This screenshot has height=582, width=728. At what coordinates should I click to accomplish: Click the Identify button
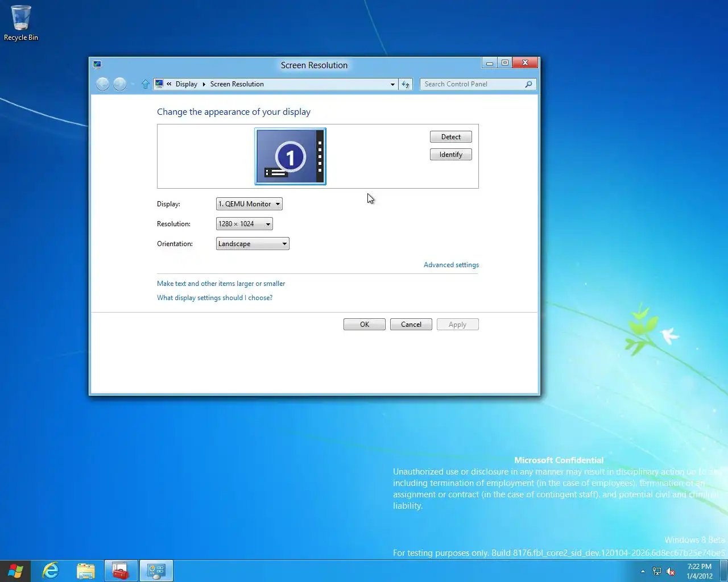451,155
